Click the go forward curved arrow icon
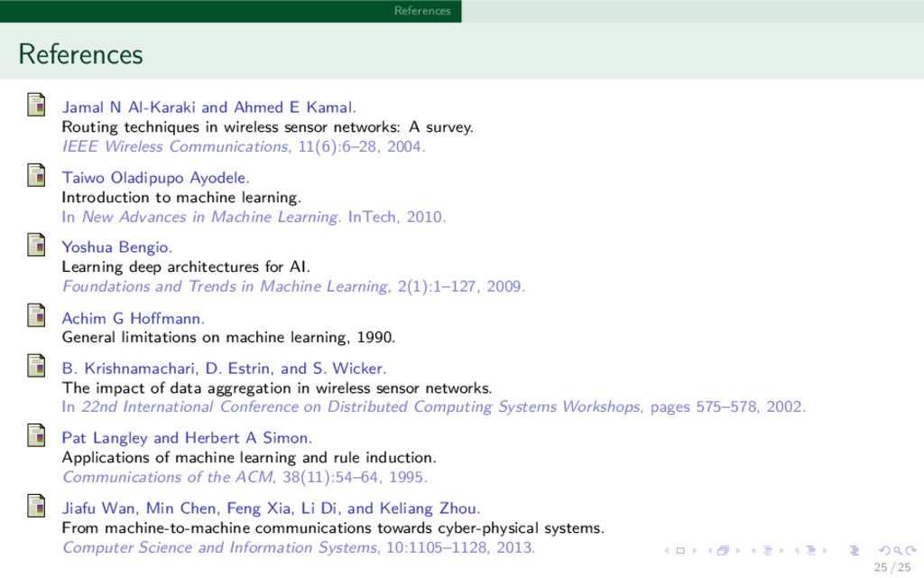 coord(911,550)
